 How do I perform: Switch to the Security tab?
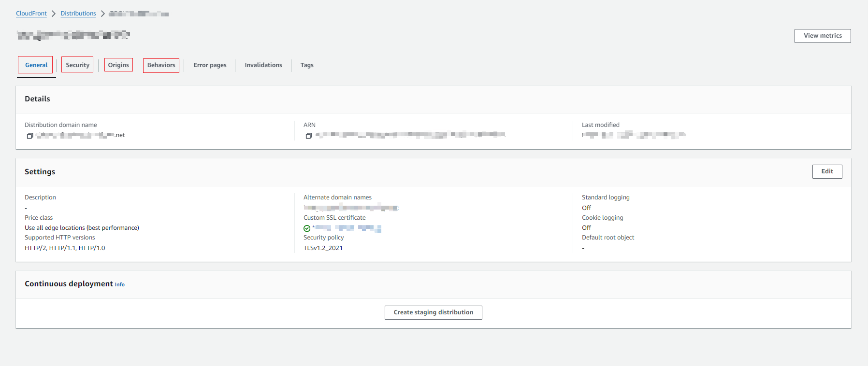[77, 65]
